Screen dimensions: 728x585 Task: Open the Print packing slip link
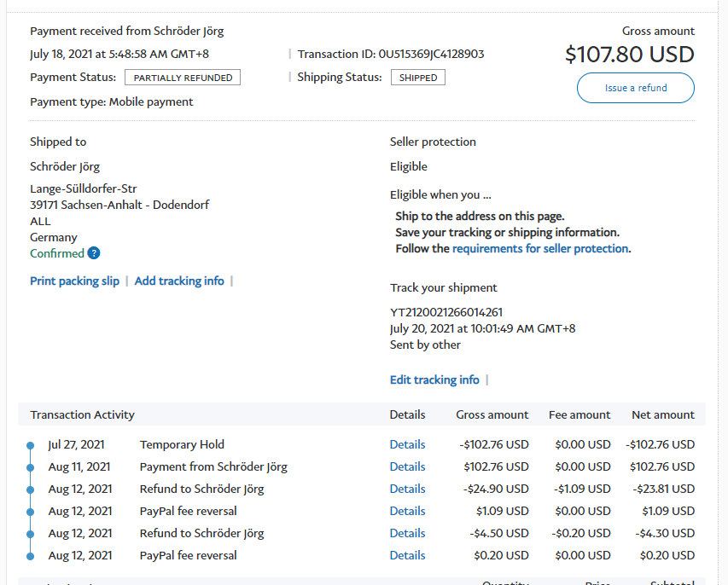[x=74, y=281]
